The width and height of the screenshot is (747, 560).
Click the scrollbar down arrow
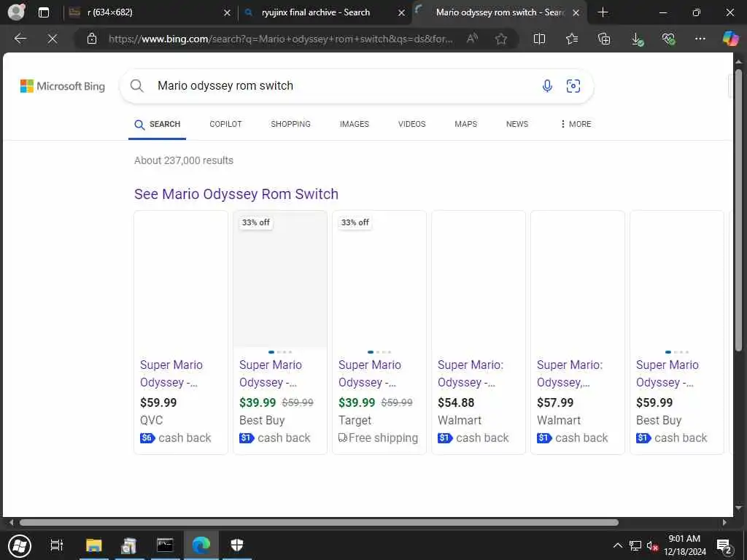coord(738,508)
